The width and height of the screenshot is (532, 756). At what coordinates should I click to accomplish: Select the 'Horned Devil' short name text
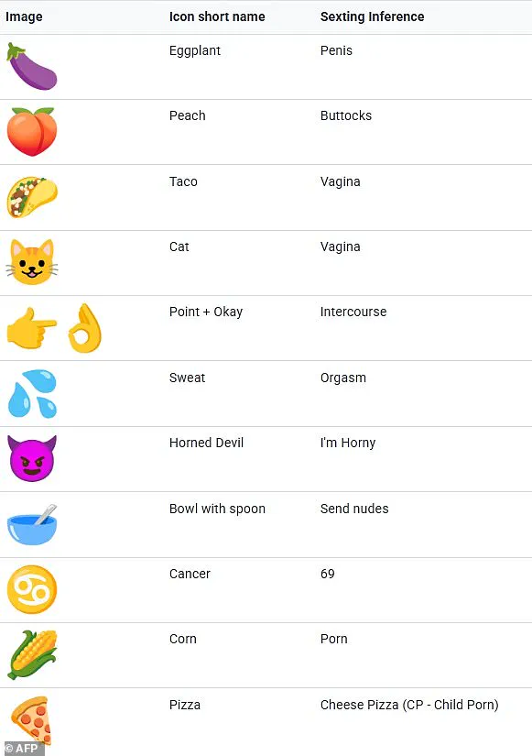coord(206,443)
